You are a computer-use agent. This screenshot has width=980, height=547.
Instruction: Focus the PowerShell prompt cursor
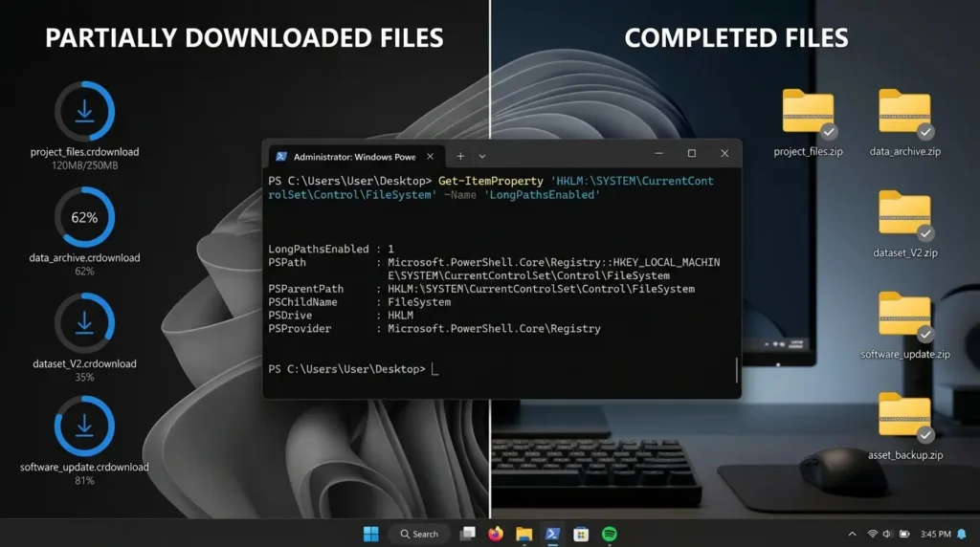pos(434,369)
